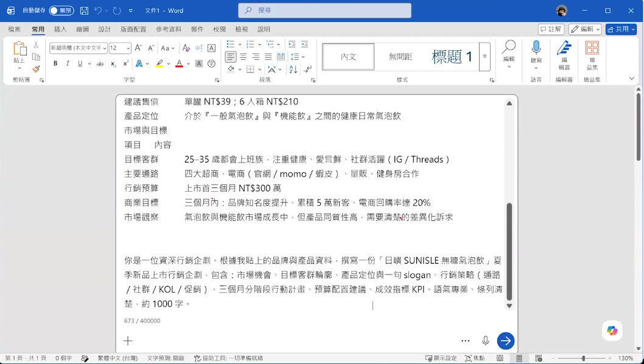Switch to the References tab
The width and height of the screenshot is (644, 364).
pos(169,29)
